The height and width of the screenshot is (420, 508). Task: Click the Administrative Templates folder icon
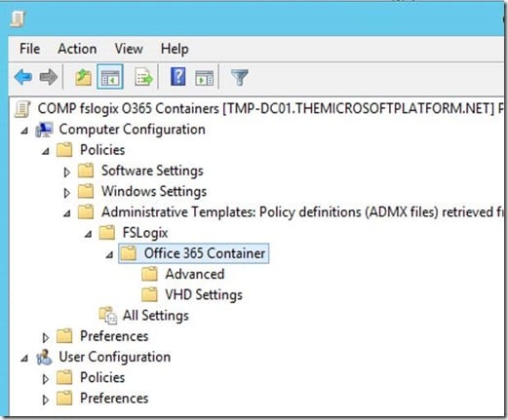pyautogui.click(x=86, y=212)
